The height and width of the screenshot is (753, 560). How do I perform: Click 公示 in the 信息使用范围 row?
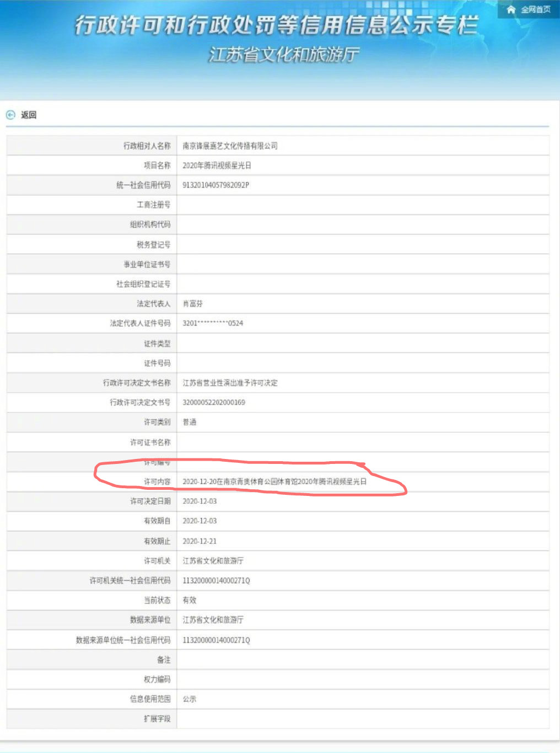pos(189,699)
